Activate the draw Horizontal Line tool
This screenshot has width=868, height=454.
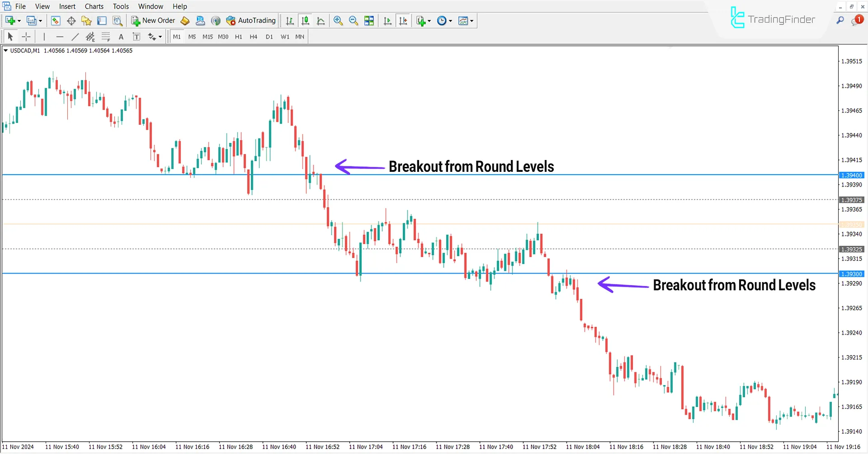(60, 37)
